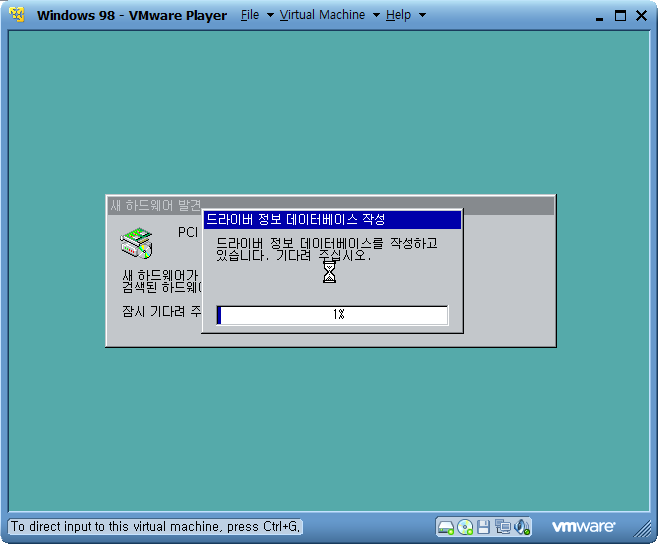
Task: Click the Windows 98 - VMware Player title
Action: 132,16
